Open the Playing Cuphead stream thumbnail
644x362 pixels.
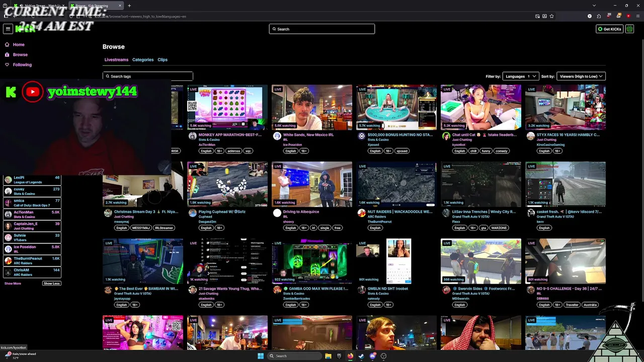227,185
